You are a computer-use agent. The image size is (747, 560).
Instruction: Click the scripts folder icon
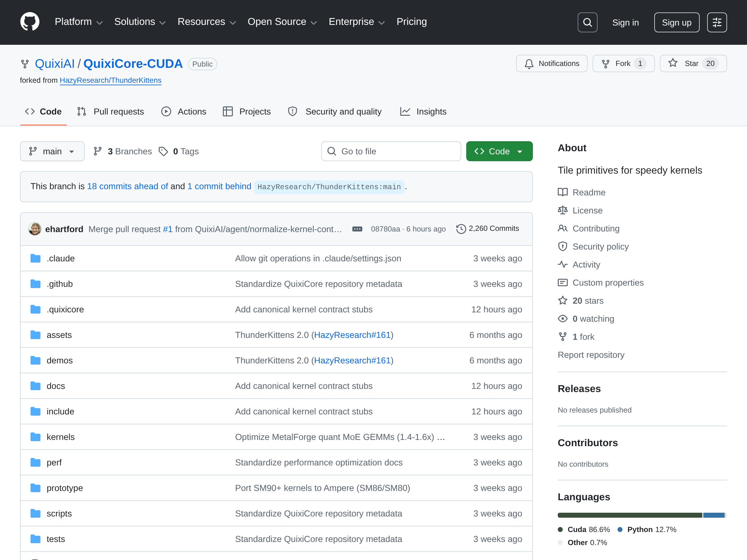pos(35,513)
